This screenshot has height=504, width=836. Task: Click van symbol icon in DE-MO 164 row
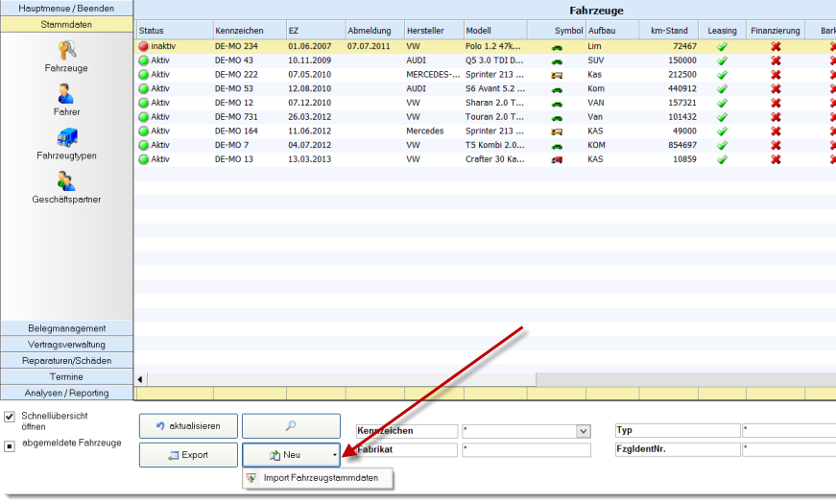point(557,132)
